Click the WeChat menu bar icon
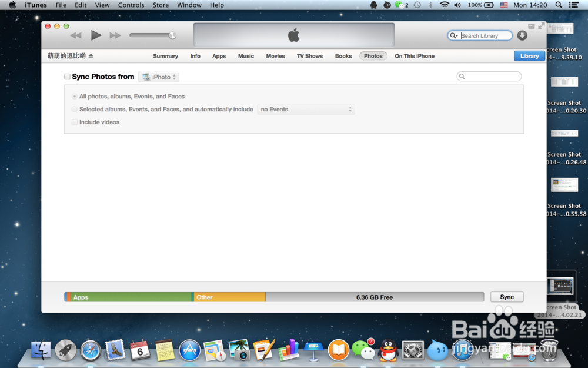Viewport: 588px width, 368px height. pyautogui.click(x=399, y=5)
